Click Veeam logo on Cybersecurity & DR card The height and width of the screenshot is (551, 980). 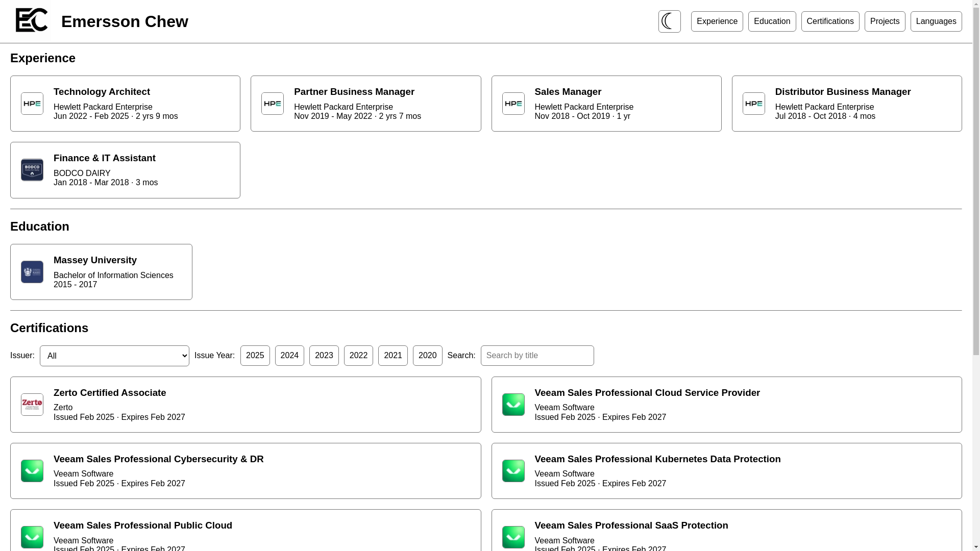[x=32, y=471]
